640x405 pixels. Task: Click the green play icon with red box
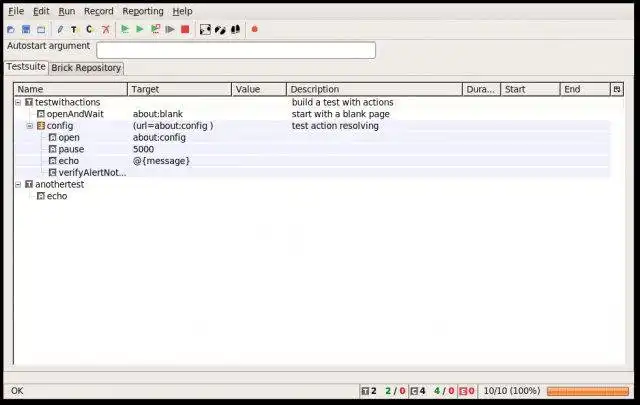click(x=155, y=29)
